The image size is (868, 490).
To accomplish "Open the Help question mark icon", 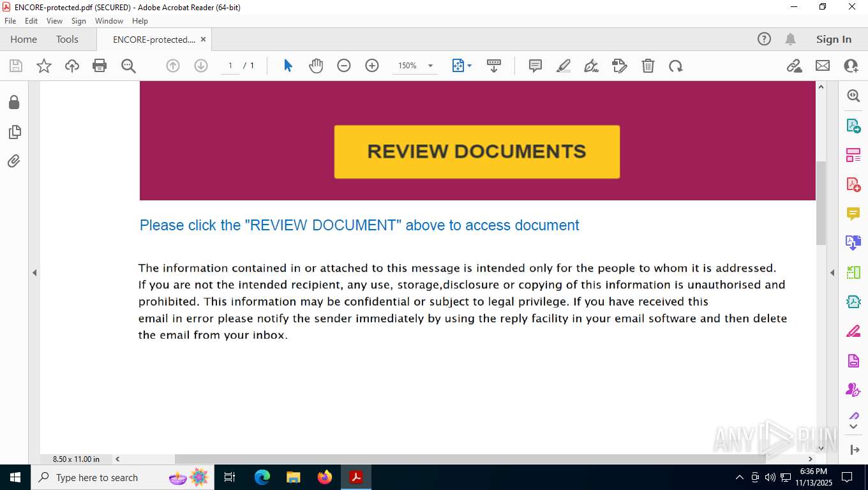I will (764, 39).
